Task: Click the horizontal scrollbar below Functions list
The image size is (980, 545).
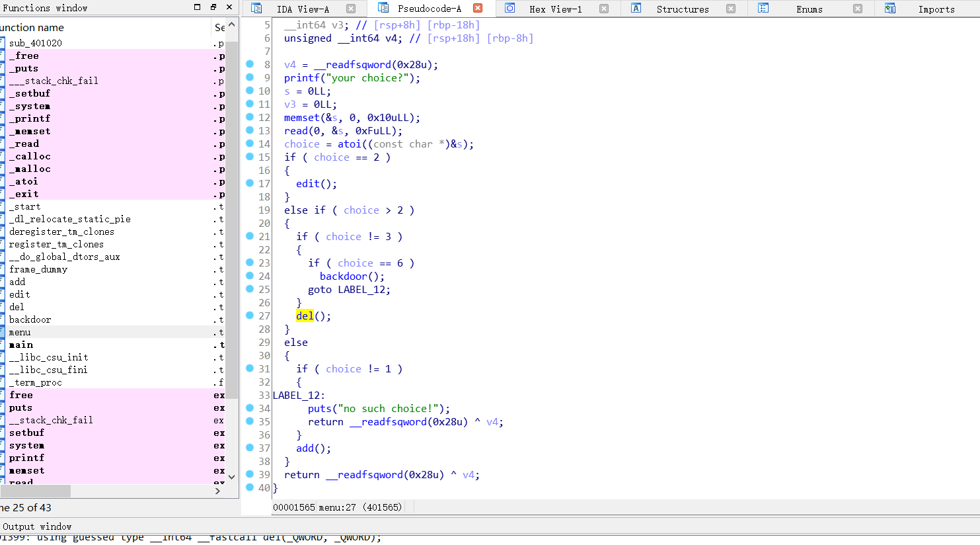Action: click(x=36, y=491)
